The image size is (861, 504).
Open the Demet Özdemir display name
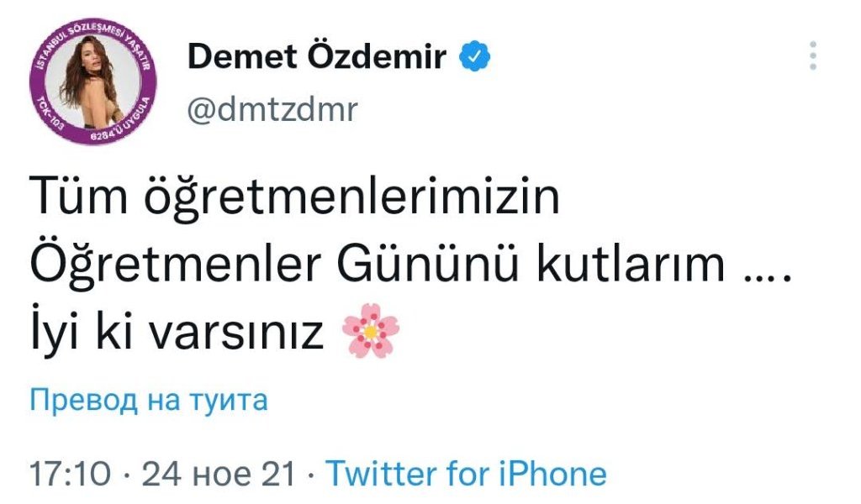click(316, 57)
